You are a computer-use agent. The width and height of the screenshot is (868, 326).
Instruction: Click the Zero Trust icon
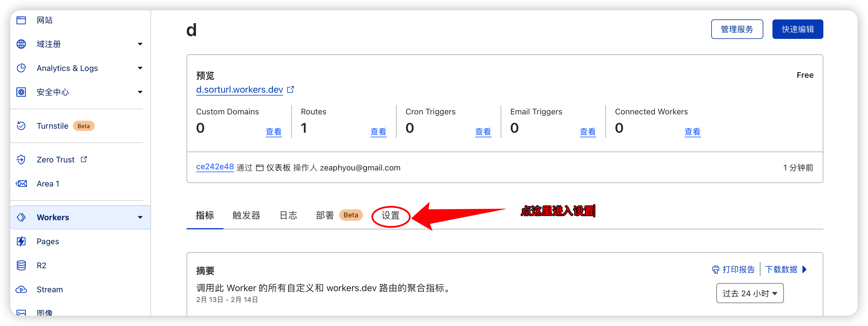21,159
